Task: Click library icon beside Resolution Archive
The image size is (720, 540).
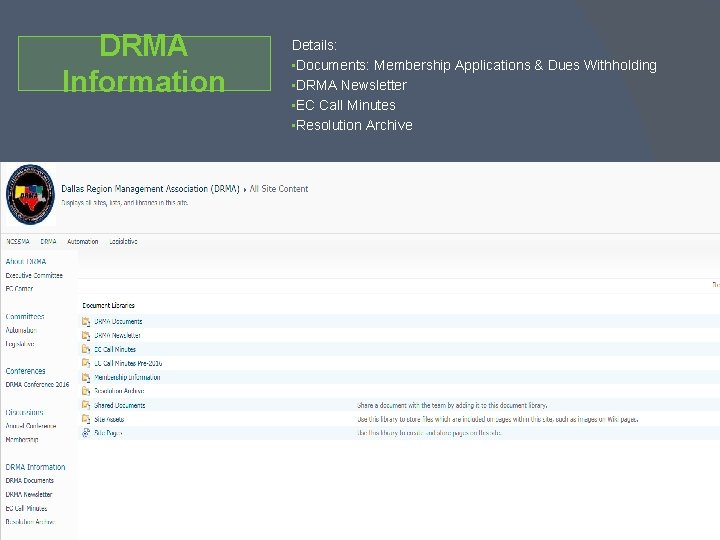Action: point(86,391)
